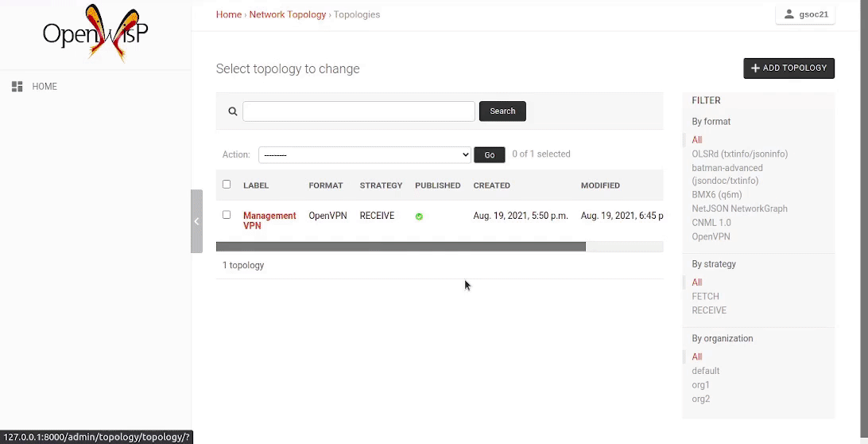
Task: Click the OpenWISP logo
Action: [x=95, y=33]
